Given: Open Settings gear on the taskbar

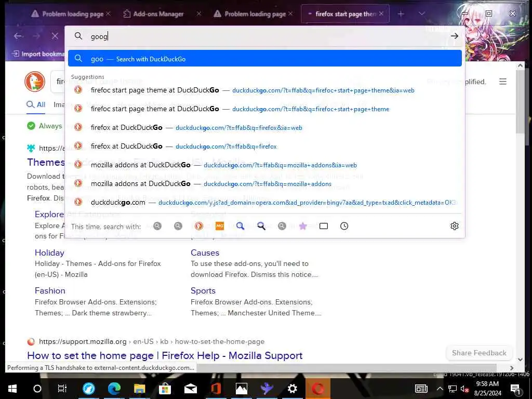Looking at the screenshot, I should 292,389.
